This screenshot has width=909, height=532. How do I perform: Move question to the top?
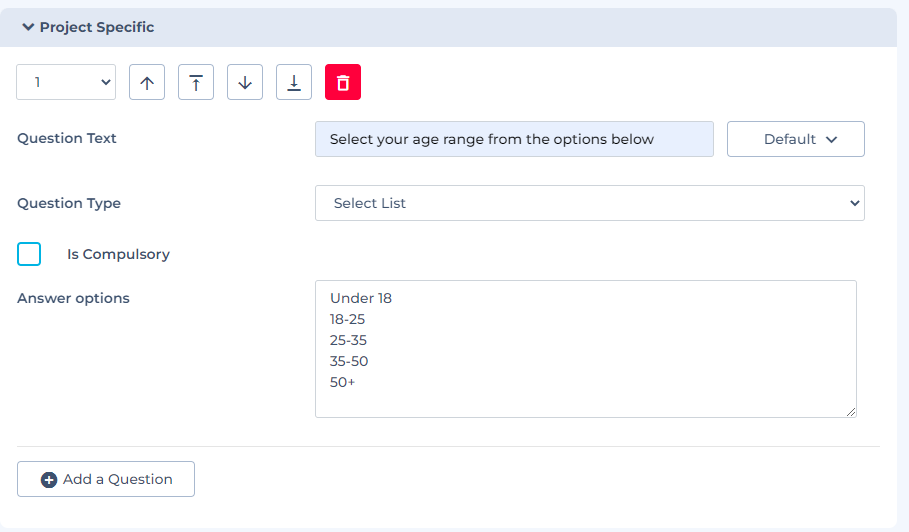pos(196,82)
